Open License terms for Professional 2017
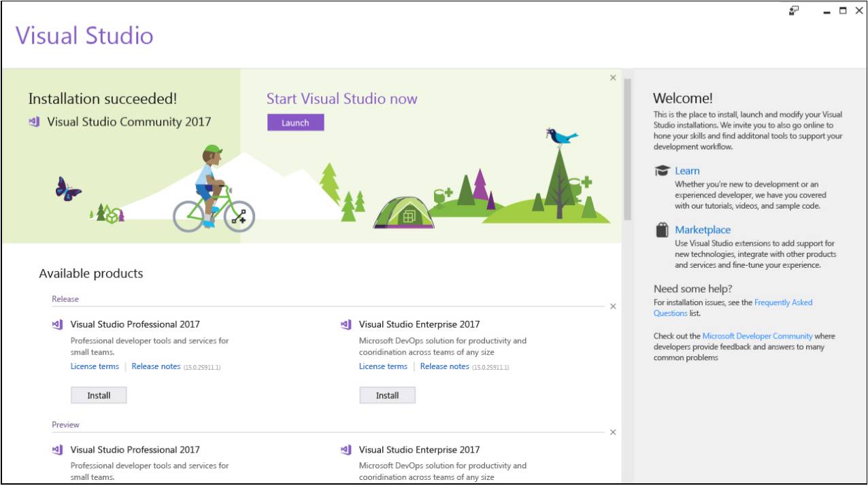This screenshot has width=868, height=486. click(95, 366)
